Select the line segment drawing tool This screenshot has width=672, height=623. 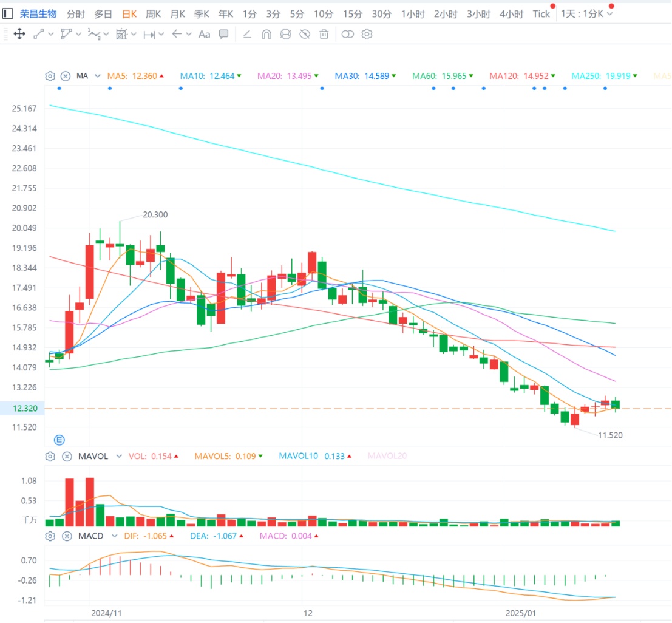(x=39, y=34)
